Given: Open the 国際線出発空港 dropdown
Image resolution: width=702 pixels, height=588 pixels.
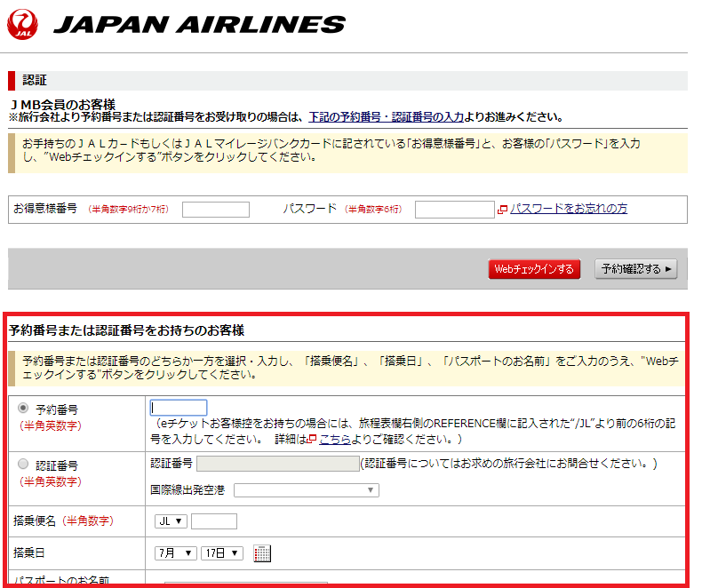Looking at the screenshot, I should click(307, 490).
